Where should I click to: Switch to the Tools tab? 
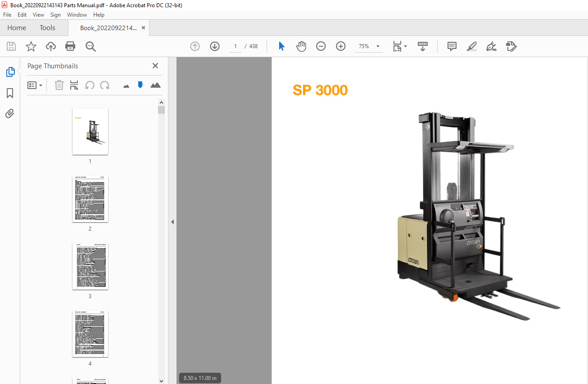coord(47,28)
